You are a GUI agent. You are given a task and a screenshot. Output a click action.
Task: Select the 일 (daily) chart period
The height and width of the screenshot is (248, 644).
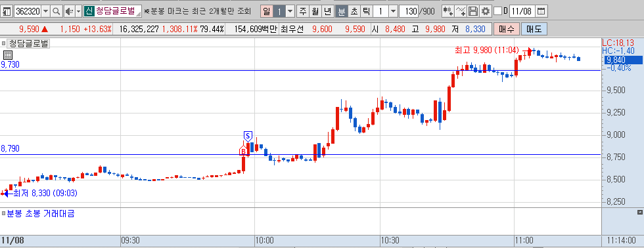point(267,11)
